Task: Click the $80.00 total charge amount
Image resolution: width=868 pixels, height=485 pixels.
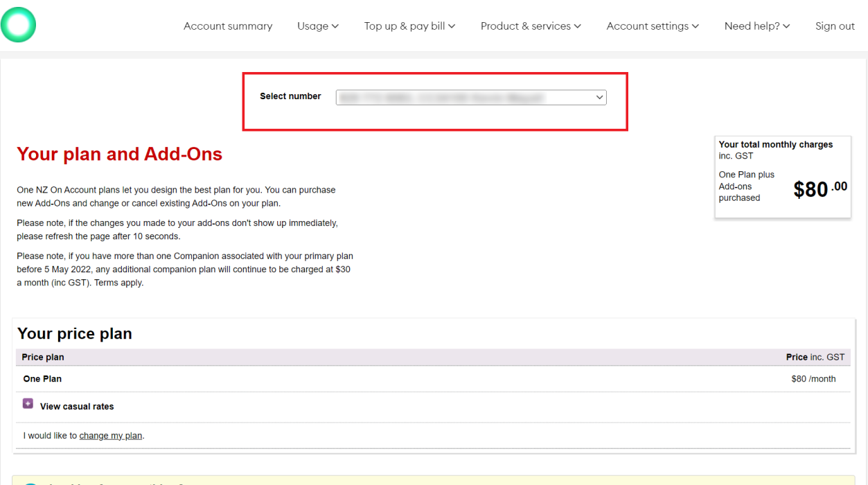Action: click(820, 188)
